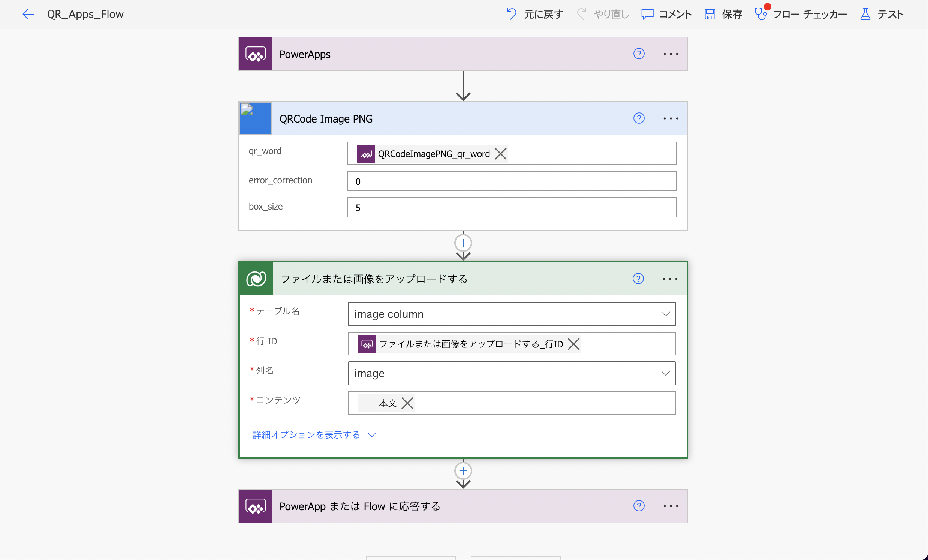Insert a step after the upload action

463,471
